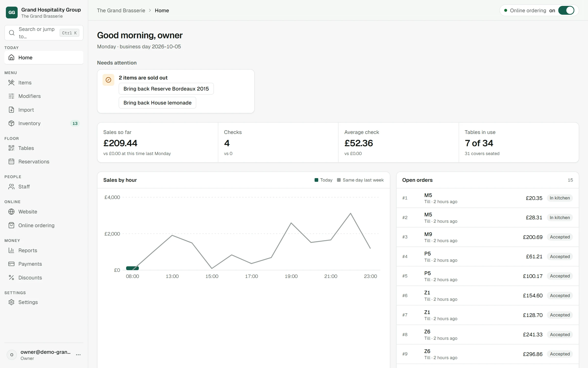Open the Reports page
Viewport: 588px width, 368px height.
[44, 250]
